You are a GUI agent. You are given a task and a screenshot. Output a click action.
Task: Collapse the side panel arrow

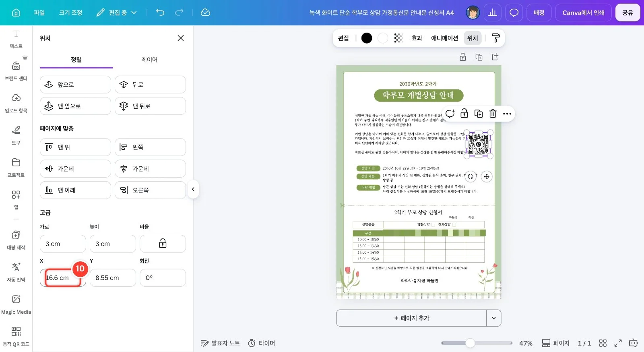tap(193, 189)
